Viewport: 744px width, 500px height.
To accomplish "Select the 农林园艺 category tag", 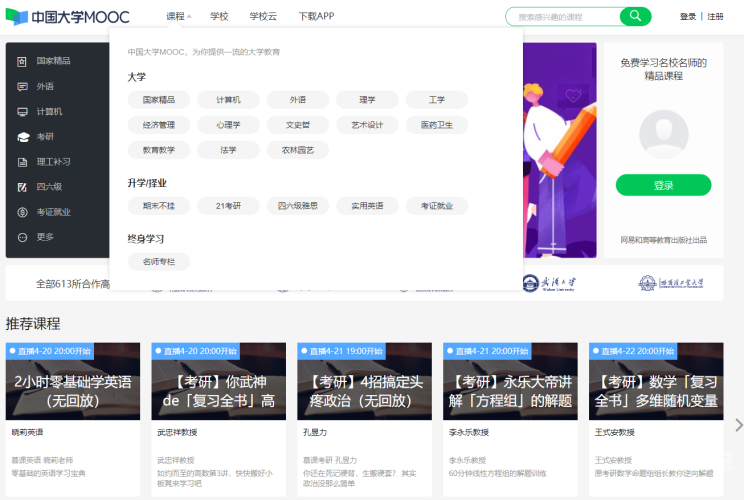I will click(x=298, y=150).
